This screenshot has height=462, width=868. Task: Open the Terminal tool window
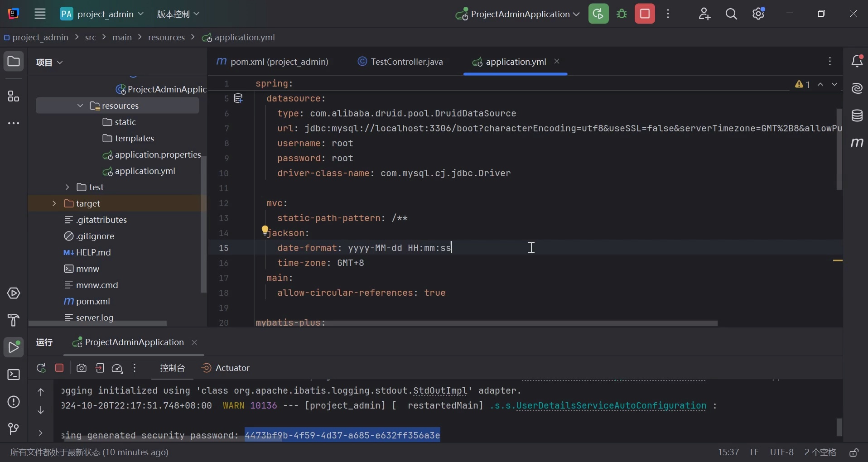coord(13,375)
